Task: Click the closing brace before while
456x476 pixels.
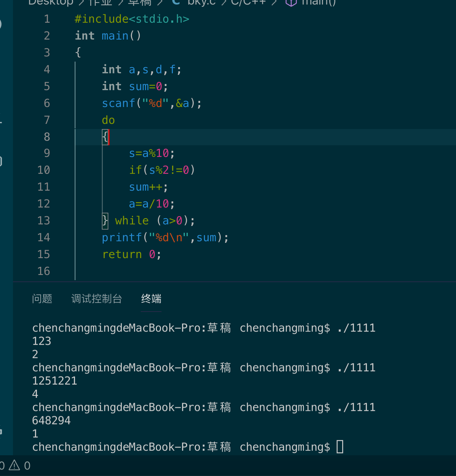Action: pyautogui.click(x=105, y=220)
